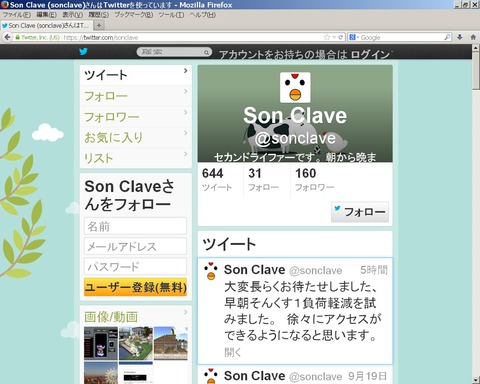Click chevron next to お気に入り sidebar item
The height and width of the screenshot is (384, 480).
pos(186,133)
